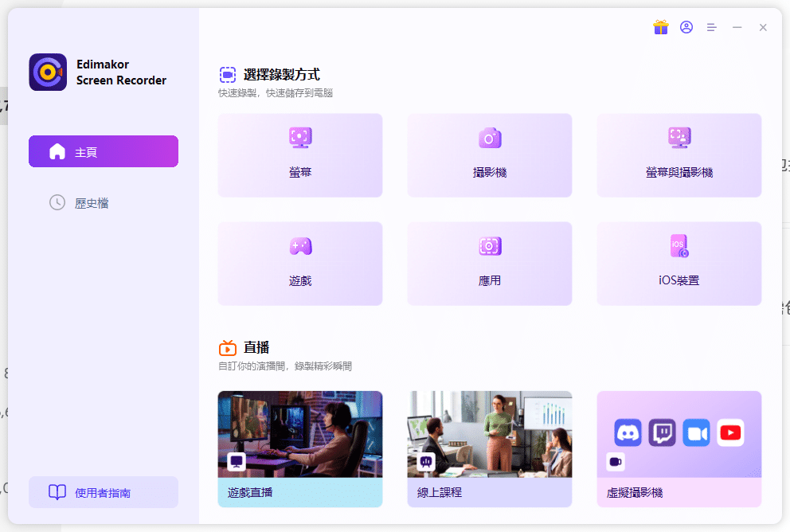Screen dimensions: 790x532
Task: Click the monitor badge on 遊戲直播 image
Action: coord(237,461)
